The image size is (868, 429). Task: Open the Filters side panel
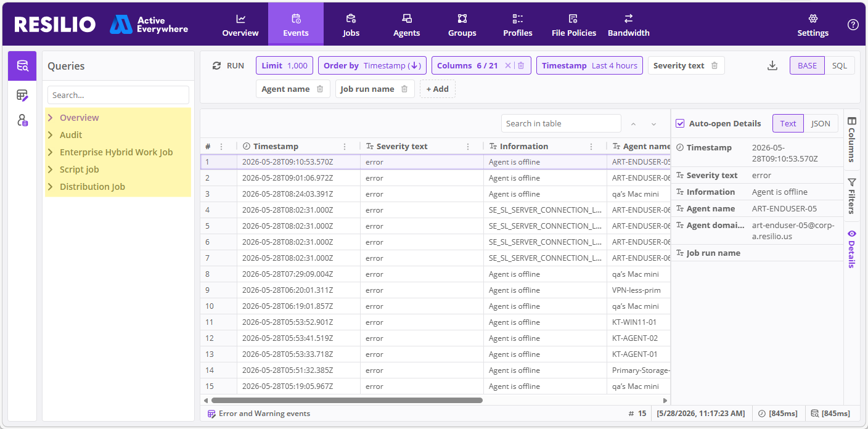(851, 195)
